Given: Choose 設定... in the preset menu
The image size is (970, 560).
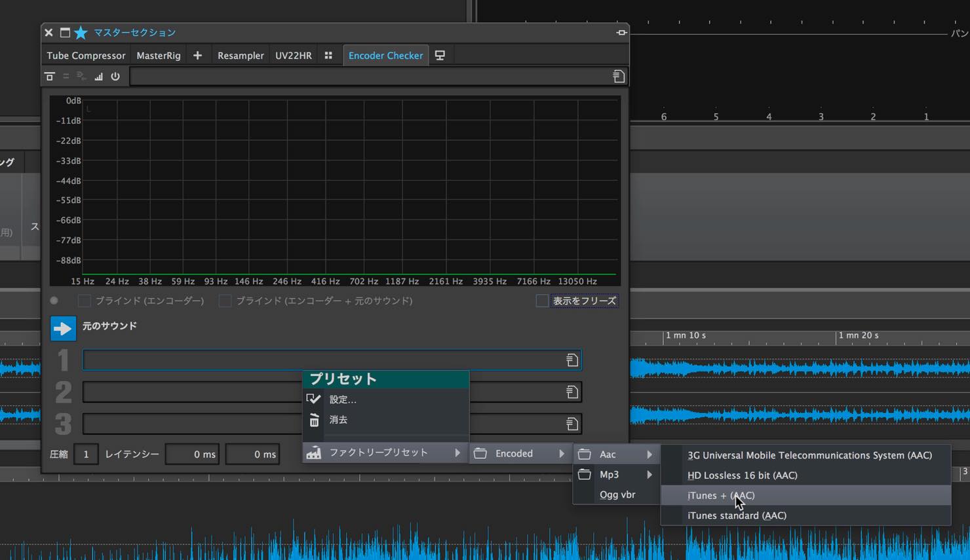Looking at the screenshot, I should coord(385,400).
